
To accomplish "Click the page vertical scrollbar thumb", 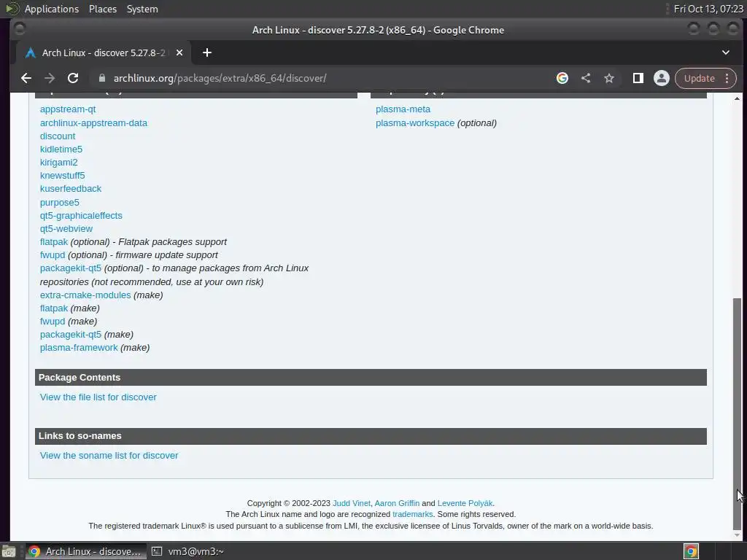I will [x=737, y=413].
